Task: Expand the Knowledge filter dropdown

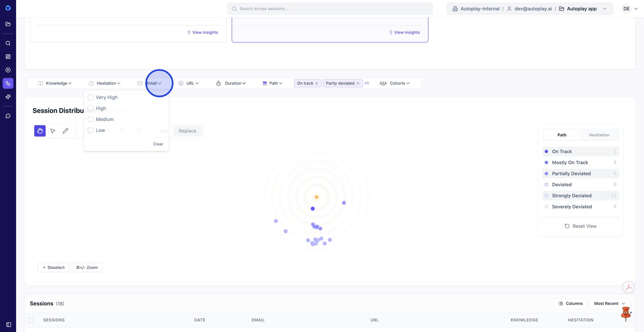Action: pos(55,84)
